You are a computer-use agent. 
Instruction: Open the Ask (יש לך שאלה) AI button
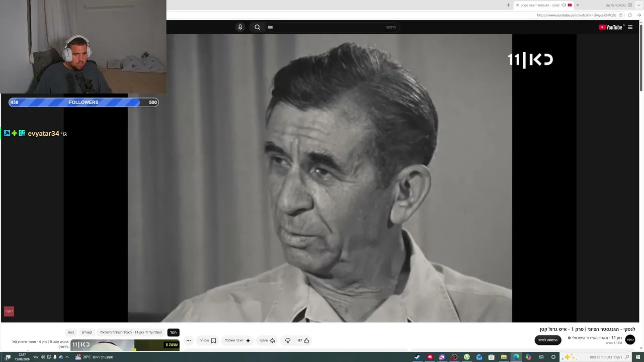pyautogui.click(x=237, y=340)
